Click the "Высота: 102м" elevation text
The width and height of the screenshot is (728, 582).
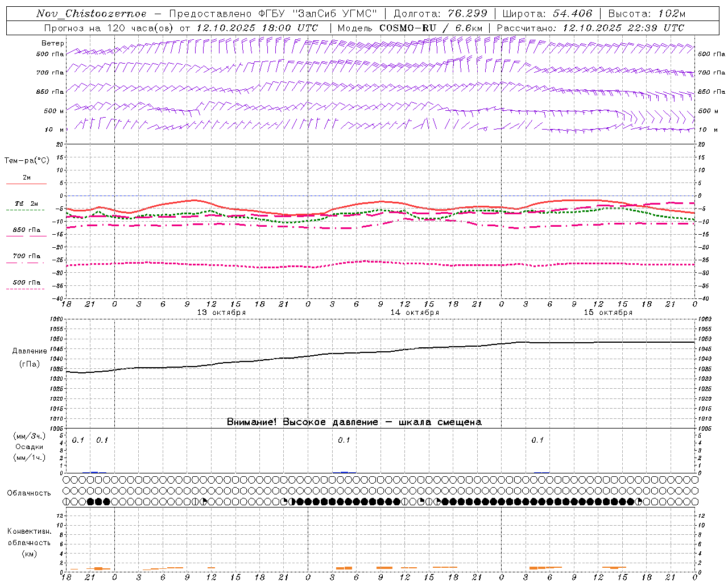[647, 14]
